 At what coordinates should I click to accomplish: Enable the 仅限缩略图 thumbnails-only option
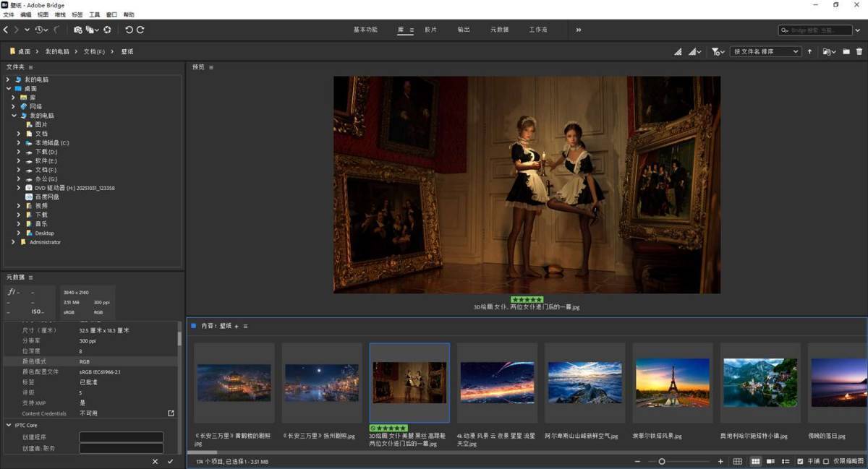[x=826, y=462]
